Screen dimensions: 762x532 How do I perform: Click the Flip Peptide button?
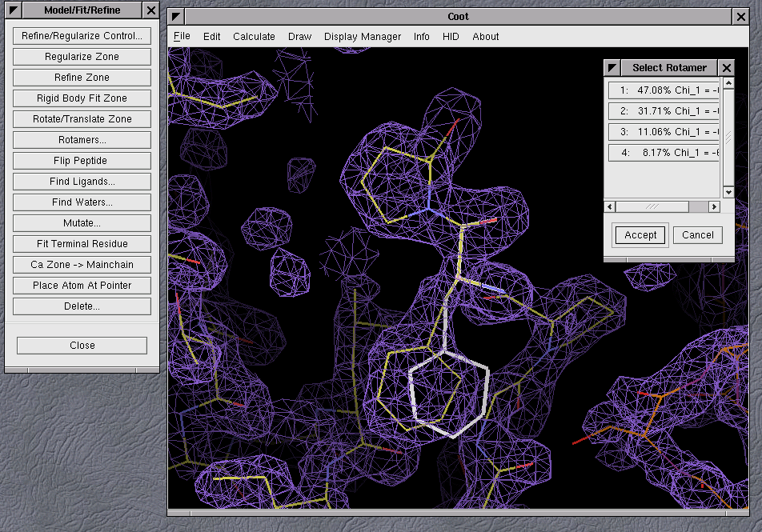82,161
